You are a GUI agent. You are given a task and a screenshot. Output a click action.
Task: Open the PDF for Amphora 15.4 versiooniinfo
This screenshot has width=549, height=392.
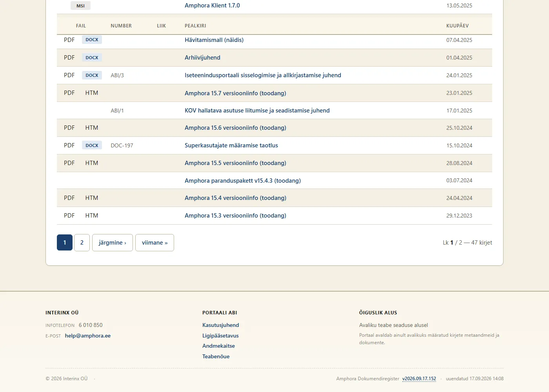(x=69, y=198)
